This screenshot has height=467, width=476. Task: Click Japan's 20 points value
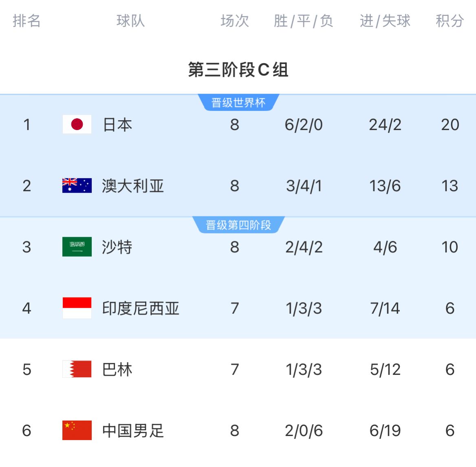[x=450, y=125]
